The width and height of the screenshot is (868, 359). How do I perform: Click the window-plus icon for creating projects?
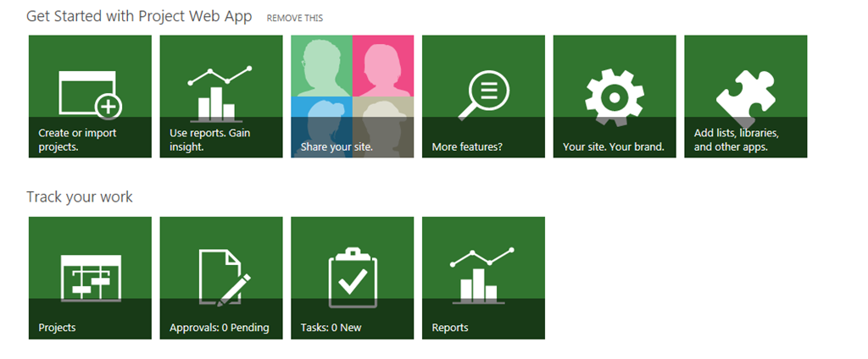tap(90, 95)
